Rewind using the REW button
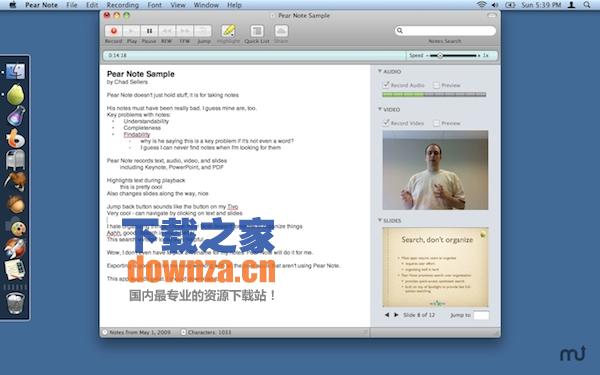Screen dimensions: 600x375 167,31
